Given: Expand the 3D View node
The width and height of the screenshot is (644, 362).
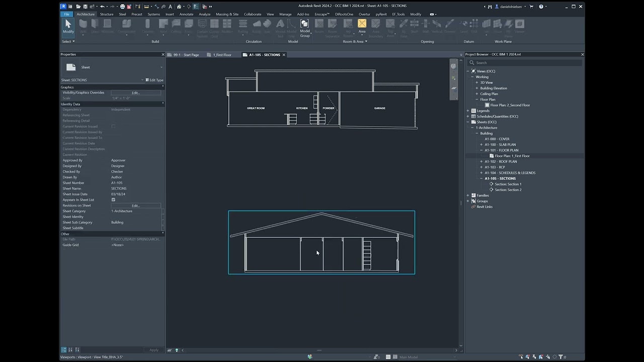Looking at the screenshot, I should click(x=477, y=82).
